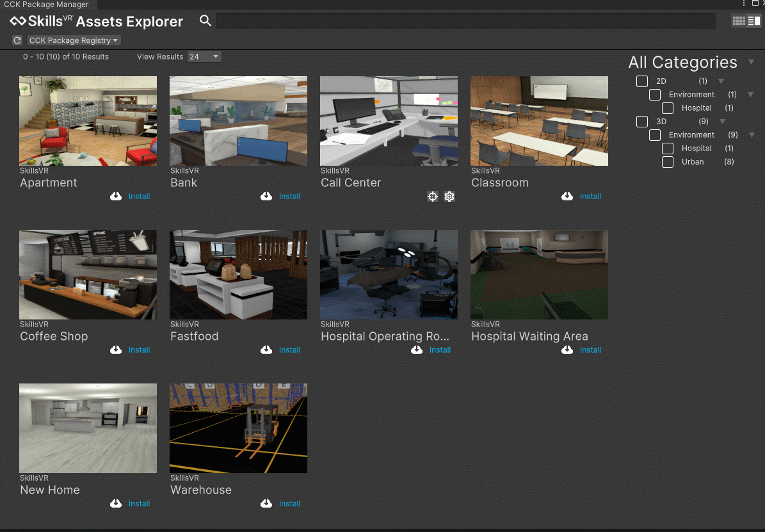The height and width of the screenshot is (532, 765).
Task: Open the New Home thumbnail
Action: tap(88, 428)
